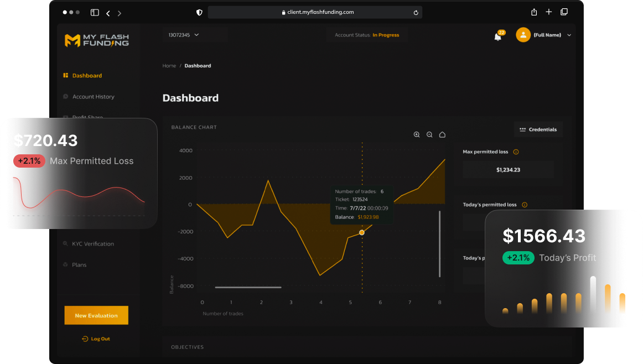Screen dimensions: 643x364
Task: Expand the Full Name profile menu
Action: point(569,35)
